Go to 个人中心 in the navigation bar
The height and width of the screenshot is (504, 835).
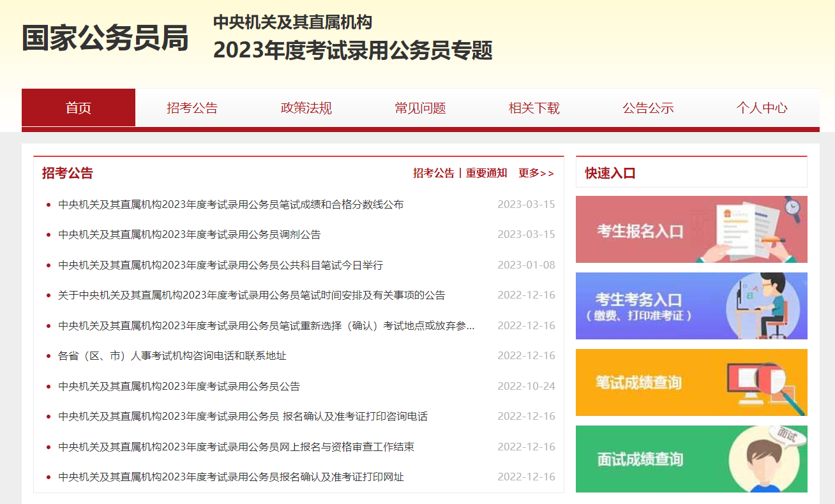(762, 108)
